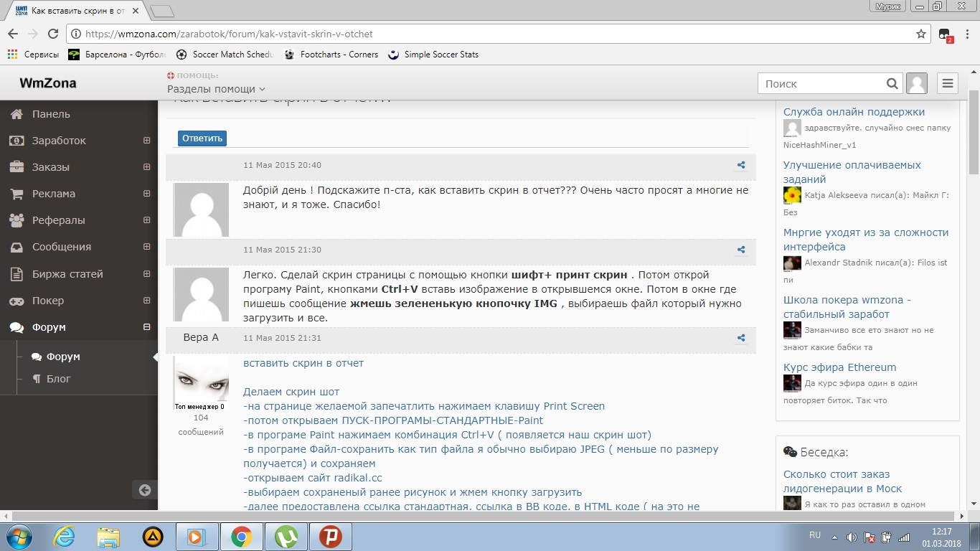This screenshot has height=551, width=980.
Task: Expand the Покер plus toggle
Action: click(x=147, y=301)
